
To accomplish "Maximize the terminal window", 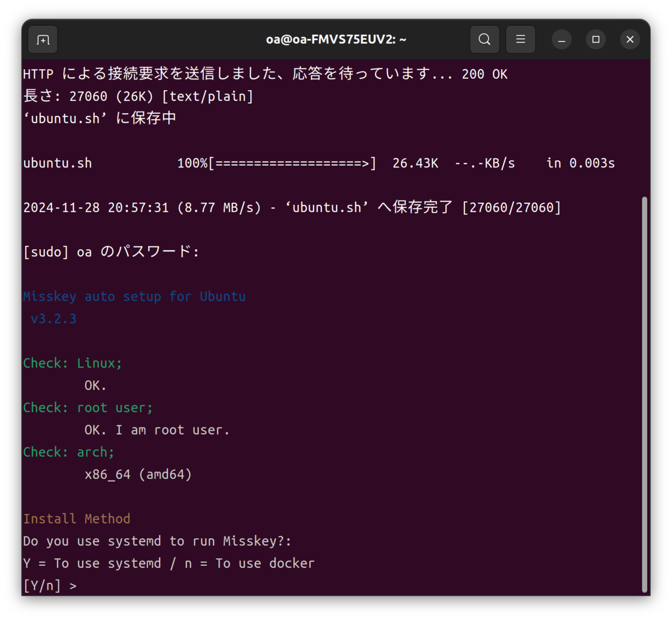I will (596, 39).
